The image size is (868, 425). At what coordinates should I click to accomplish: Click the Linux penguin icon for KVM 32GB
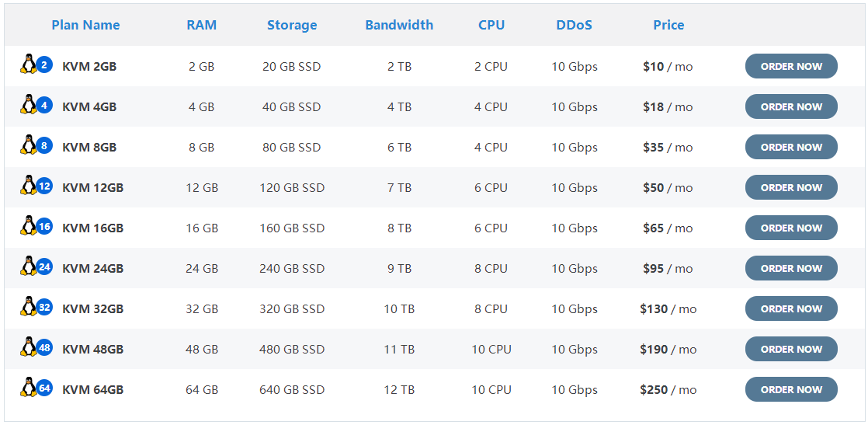30,307
